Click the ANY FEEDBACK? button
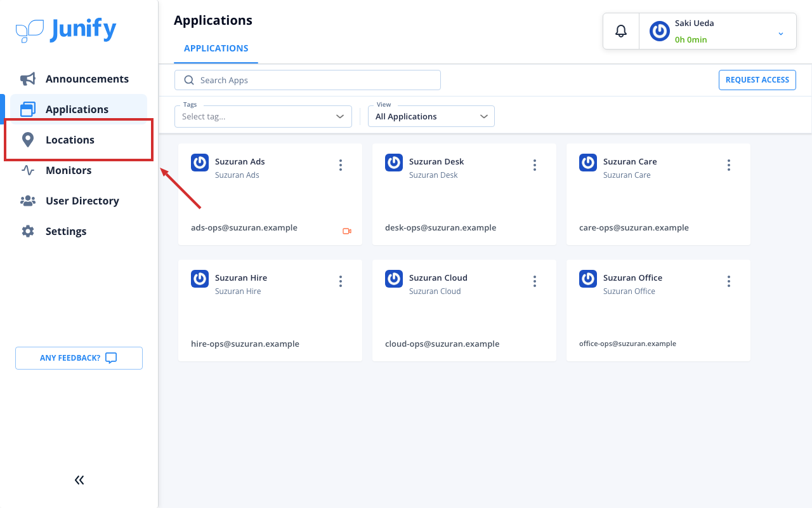This screenshot has width=812, height=508. click(79, 358)
